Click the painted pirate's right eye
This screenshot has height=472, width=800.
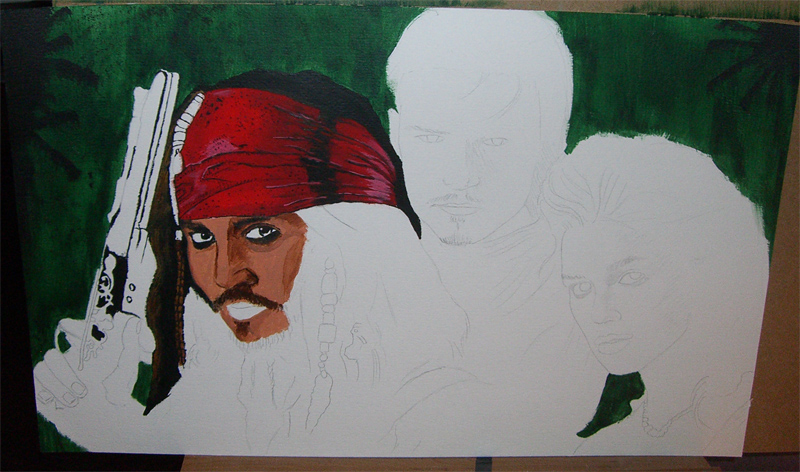coord(200,237)
